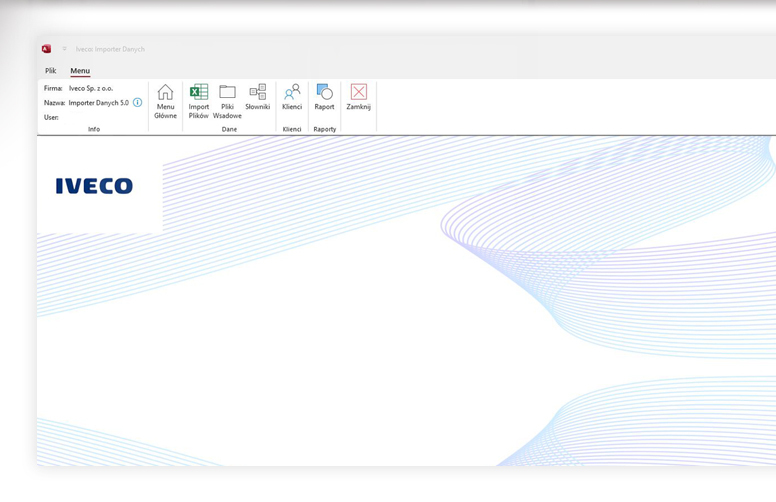The width and height of the screenshot is (776, 502).
Task: Click the User label in Info group
Action: (x=51, y=117)
